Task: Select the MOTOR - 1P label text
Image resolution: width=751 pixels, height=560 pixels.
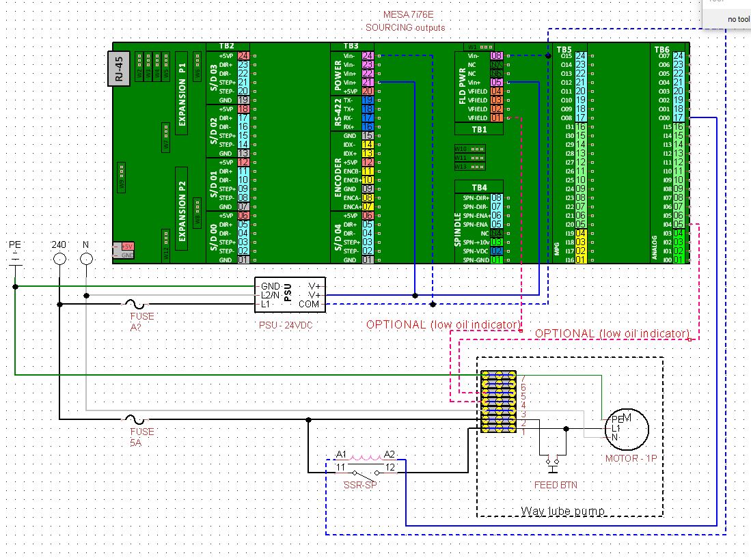Action: pyautogui.click(x=631, y=458)
